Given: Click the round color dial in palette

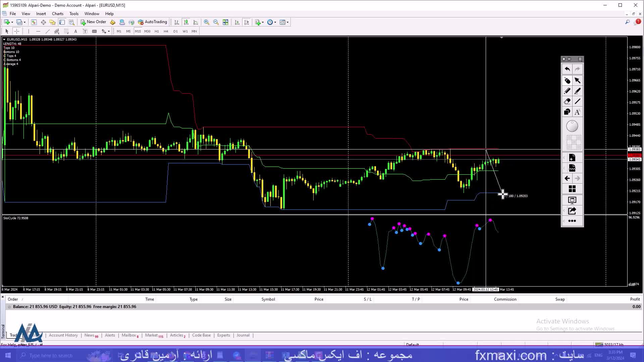Looking at the screenshot, I should point(572,126).
